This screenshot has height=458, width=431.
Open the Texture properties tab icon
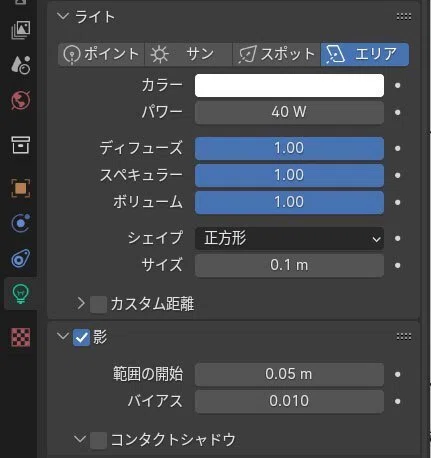click(21, 337)
